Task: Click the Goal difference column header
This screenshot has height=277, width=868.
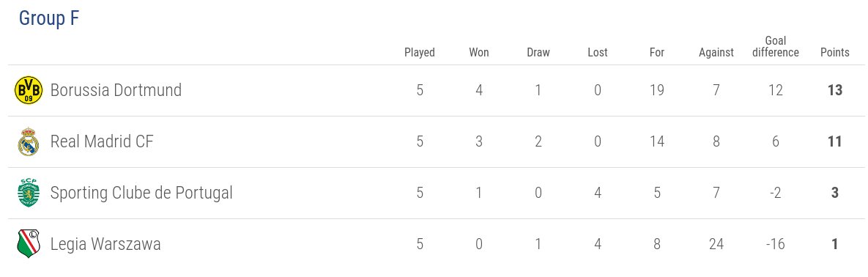Action: coord(776,47)
